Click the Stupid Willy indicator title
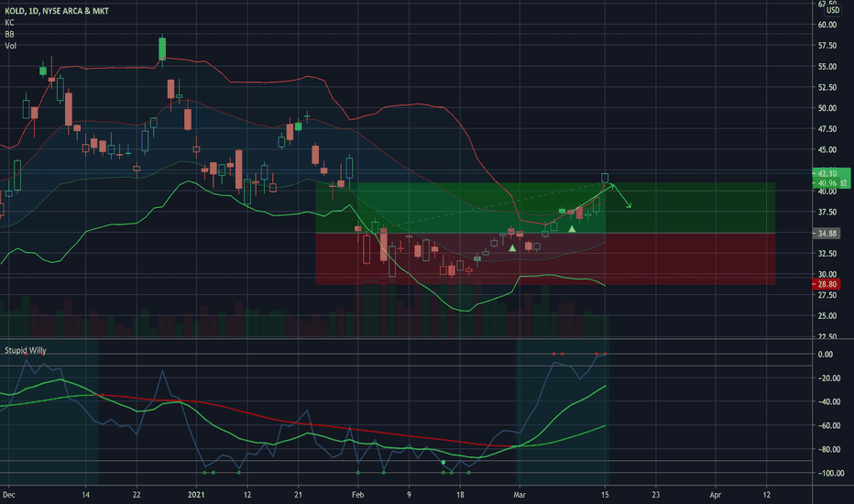 coord(26,350)
